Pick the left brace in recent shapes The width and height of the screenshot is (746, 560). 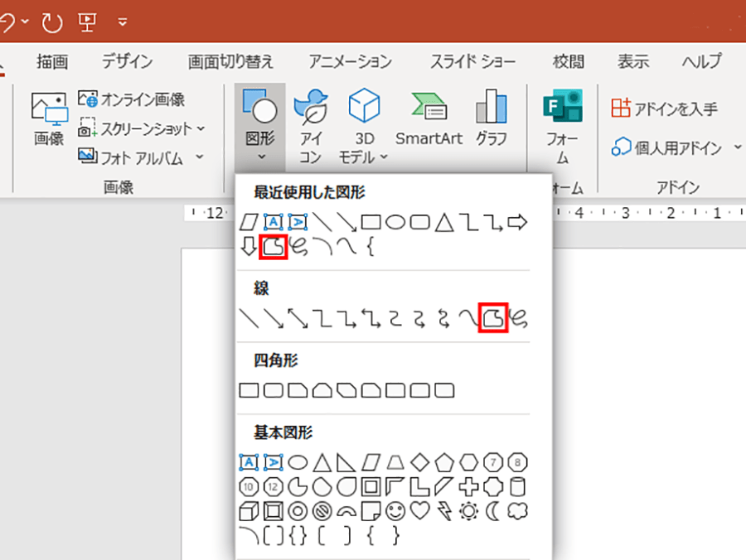tap(371, 247)
